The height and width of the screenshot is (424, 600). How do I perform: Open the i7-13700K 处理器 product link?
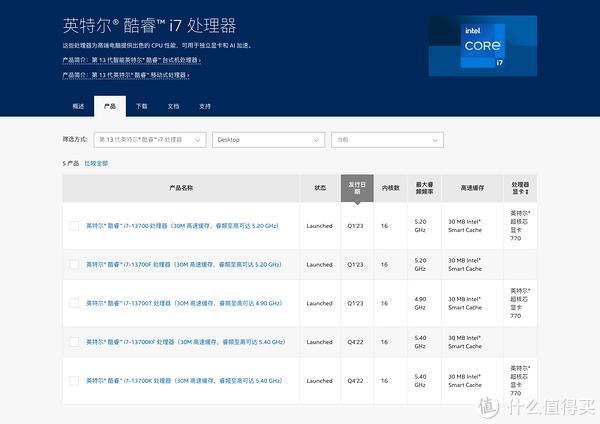click(184, 381)
